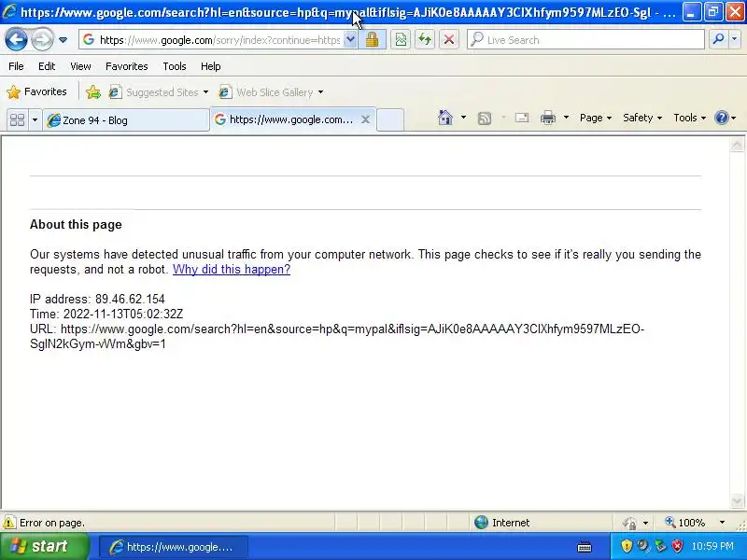View the security lock icon report

click(372, 39)
